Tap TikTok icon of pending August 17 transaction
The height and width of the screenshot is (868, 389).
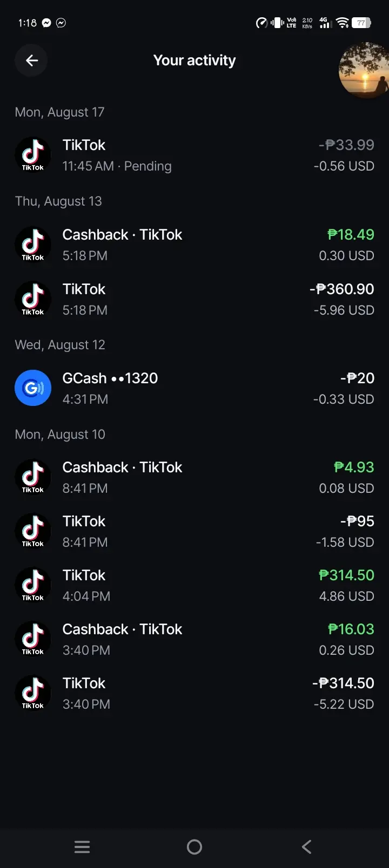[33, 155]
